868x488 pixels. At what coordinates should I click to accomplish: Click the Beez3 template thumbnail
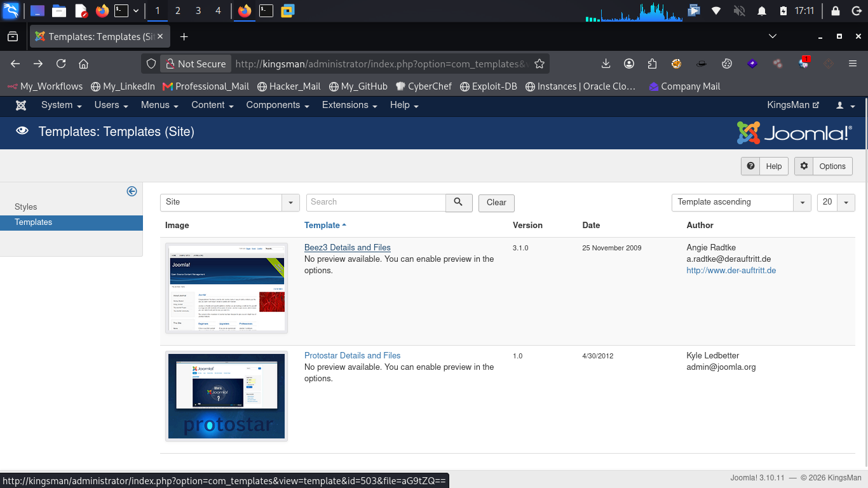pyautogui.click(x=226, y=288)
